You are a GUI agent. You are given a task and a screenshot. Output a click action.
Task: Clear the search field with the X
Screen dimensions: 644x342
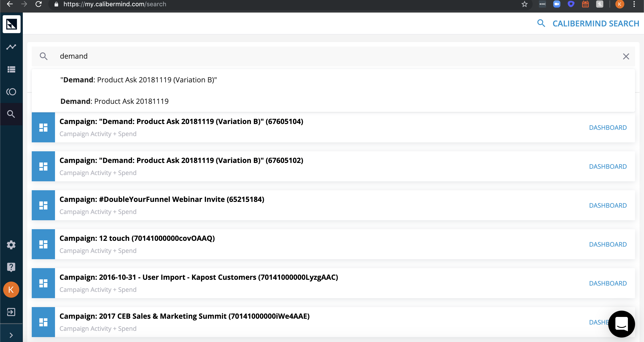[626, 57]
